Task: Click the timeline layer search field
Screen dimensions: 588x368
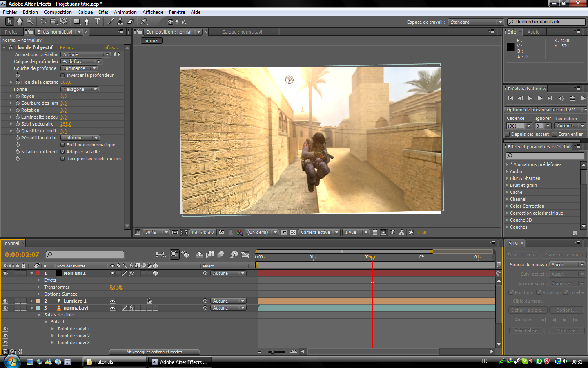Action: coord(85,255)
